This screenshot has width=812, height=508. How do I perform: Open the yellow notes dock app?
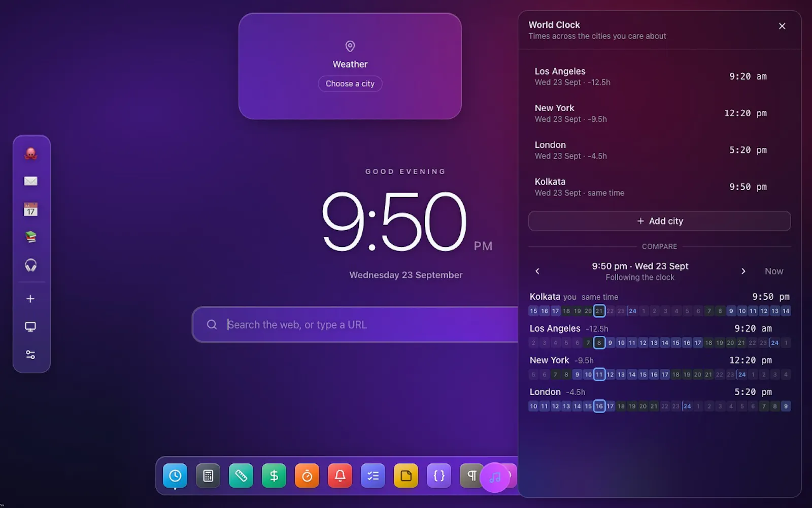(406, 476)
